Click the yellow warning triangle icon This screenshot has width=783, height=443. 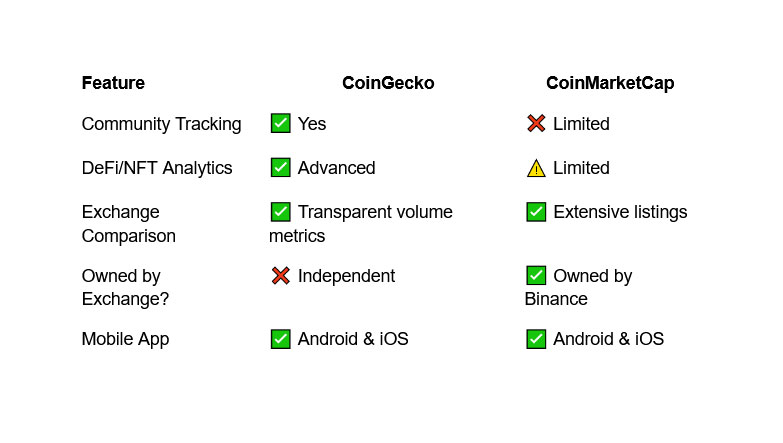pos(536,168)
